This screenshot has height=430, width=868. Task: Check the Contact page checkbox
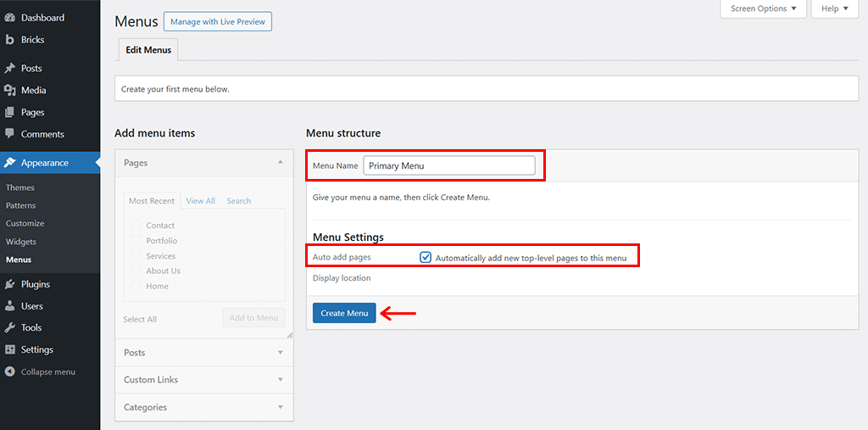click(136, 226)
